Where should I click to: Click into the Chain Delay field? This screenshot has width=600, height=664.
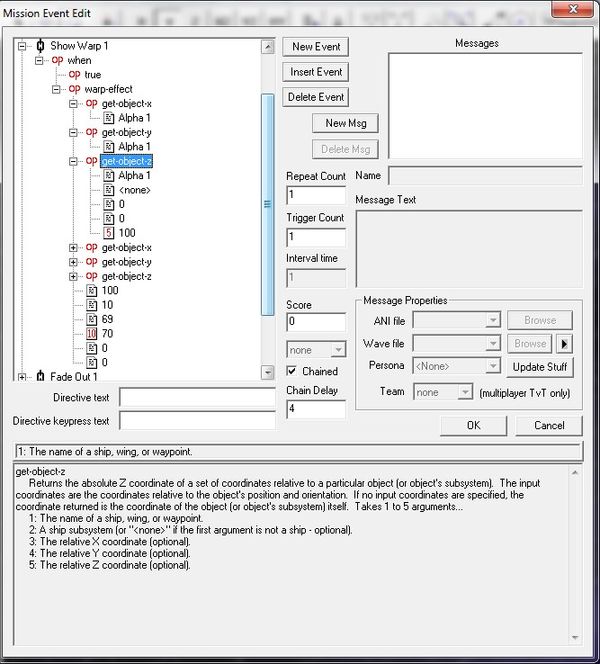click(x=315, y=409)
